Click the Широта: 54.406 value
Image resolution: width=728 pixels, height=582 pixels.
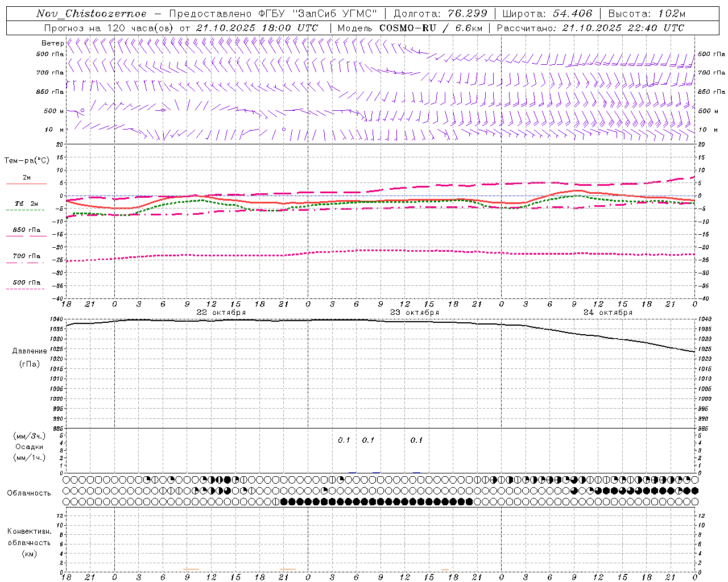[547, 14]
